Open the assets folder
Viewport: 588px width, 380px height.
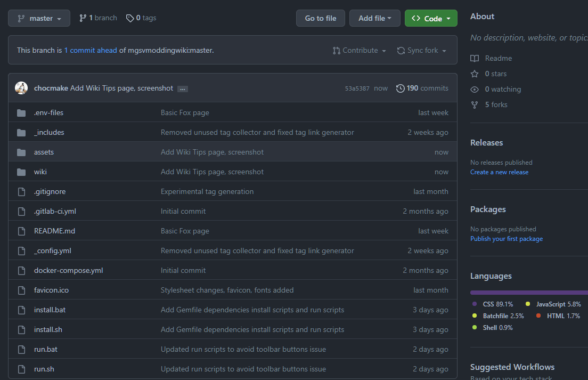[x=44, y=152]
